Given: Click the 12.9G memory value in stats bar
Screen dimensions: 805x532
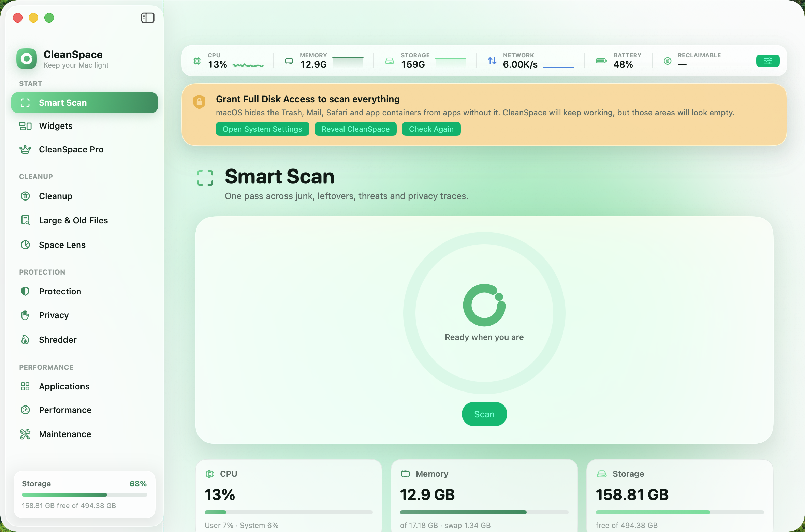Looking at the screenshot, I should pos(313,64).
